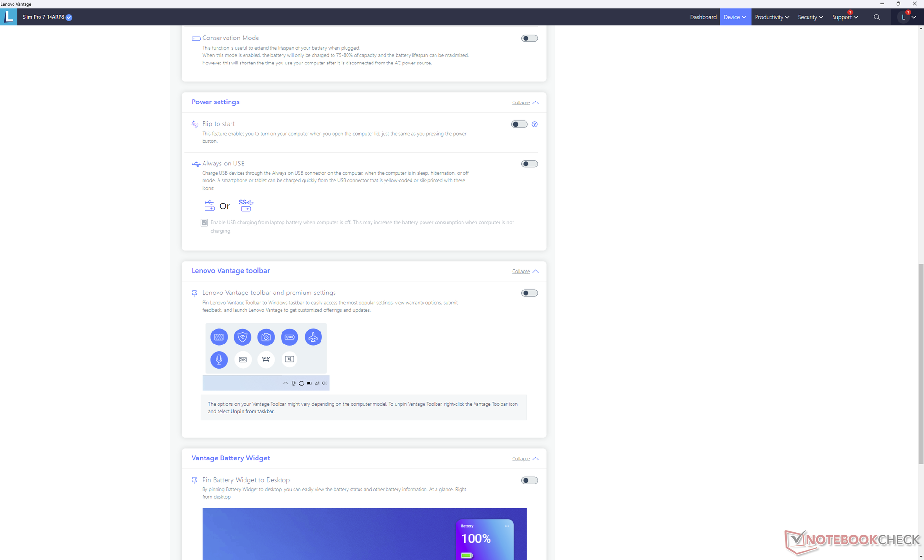Click the Flip to start help icon
This screenshot has height=560, width=924.
(x=534, y=124)
